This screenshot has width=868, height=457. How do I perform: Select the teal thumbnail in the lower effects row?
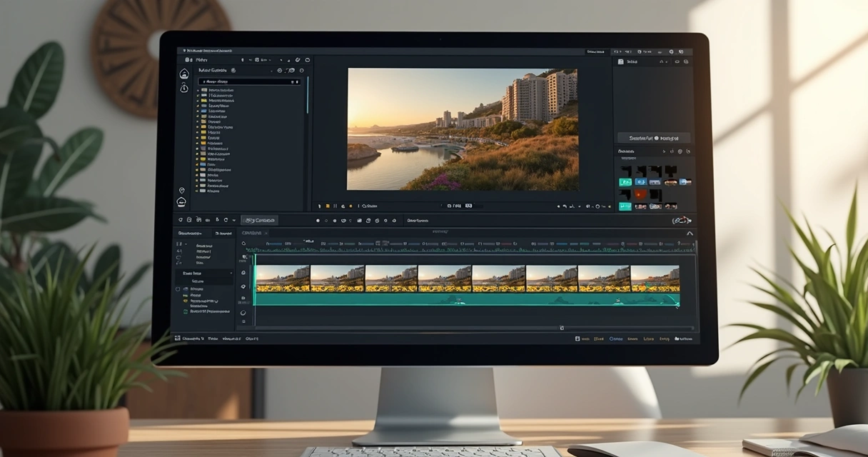point(625,206)
